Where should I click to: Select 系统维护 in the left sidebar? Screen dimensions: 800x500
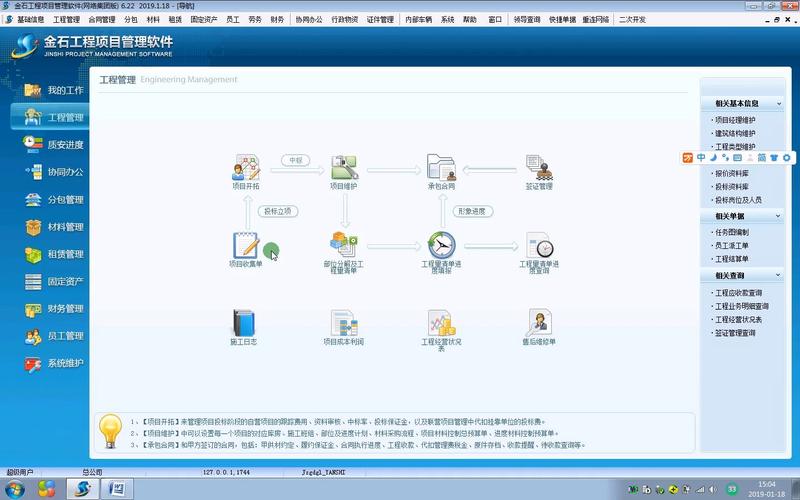(x=53, y=363)
